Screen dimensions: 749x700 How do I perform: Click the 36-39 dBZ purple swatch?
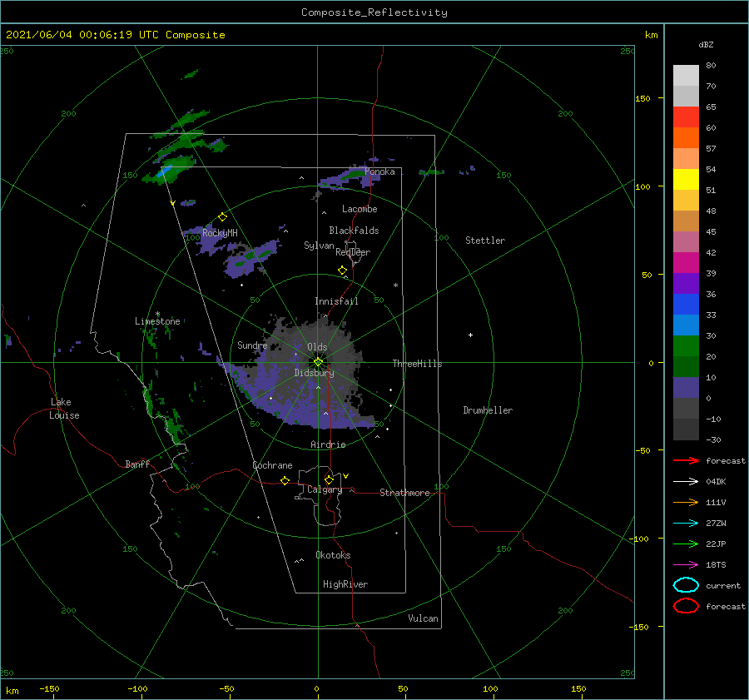[686, 283]
